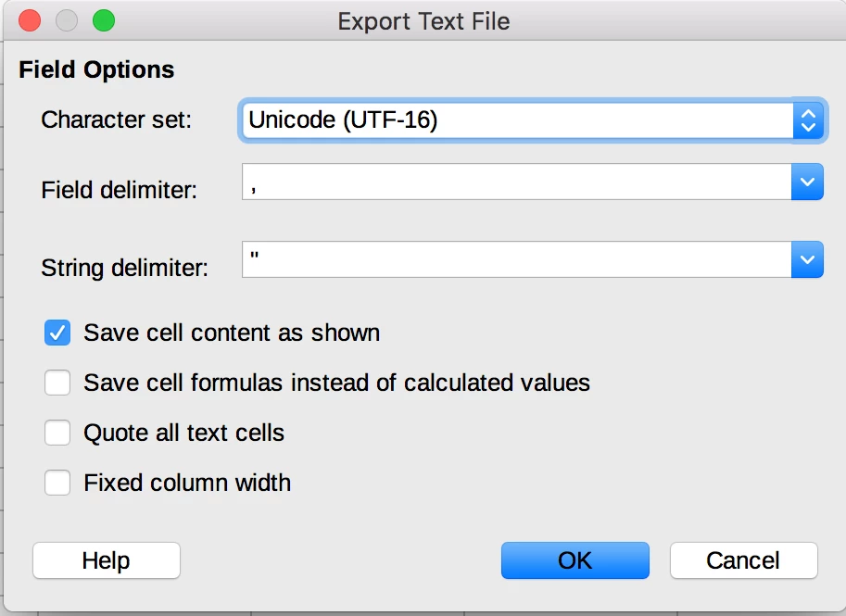Open the Character set dropdown arrows
Image resolution: width=846 pixels, height=616 pixels.
808,120
